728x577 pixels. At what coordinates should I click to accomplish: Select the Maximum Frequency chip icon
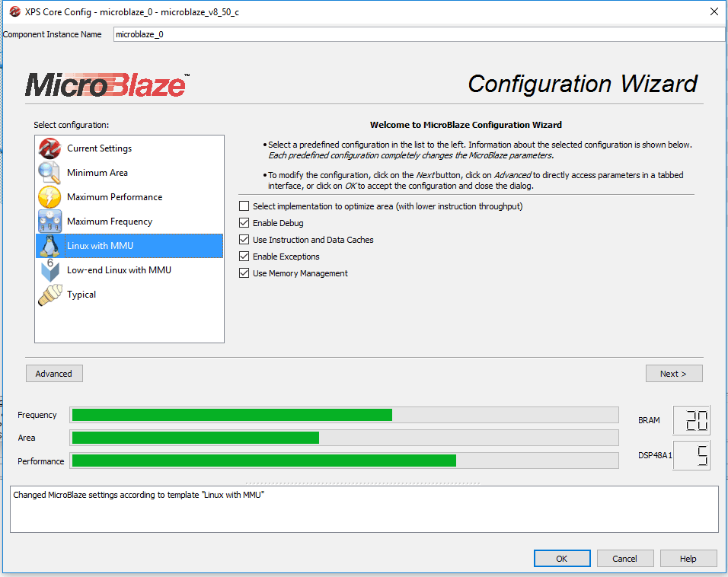(48, 221)
